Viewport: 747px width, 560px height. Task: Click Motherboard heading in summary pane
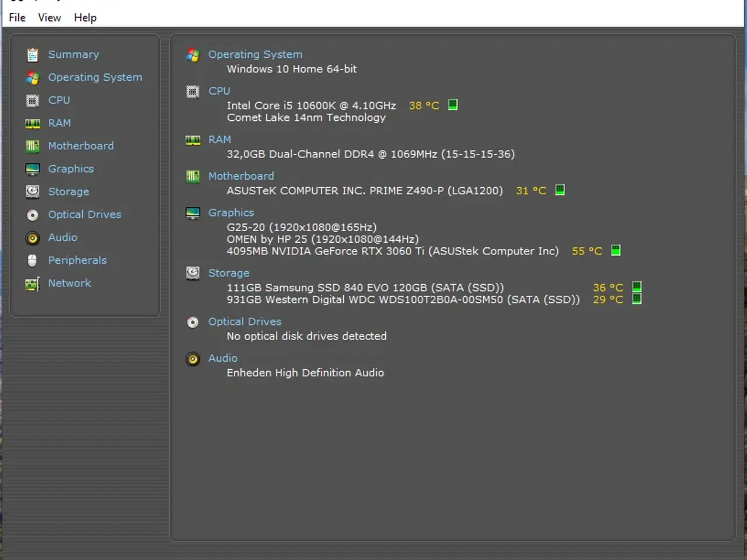click(x=241, y=176)
